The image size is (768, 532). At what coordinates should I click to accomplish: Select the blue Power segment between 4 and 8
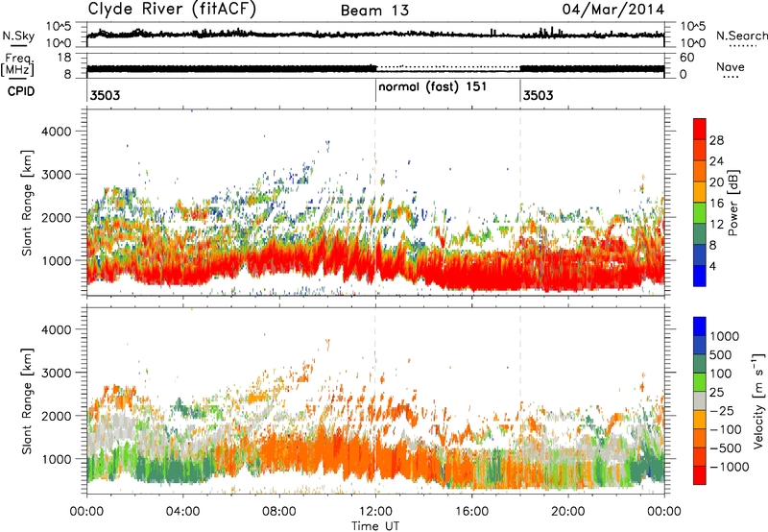700,254
